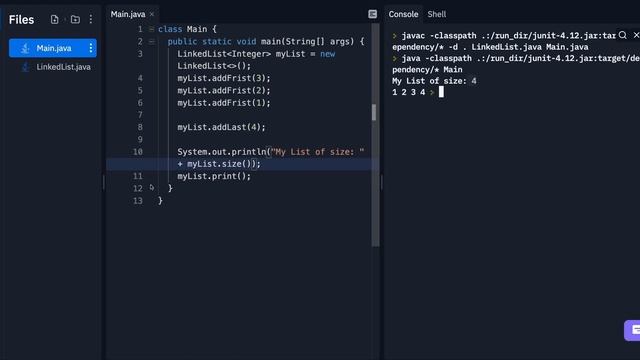Click the divider handle between Files and editor

pyautogui.click(x=103, y=182)
